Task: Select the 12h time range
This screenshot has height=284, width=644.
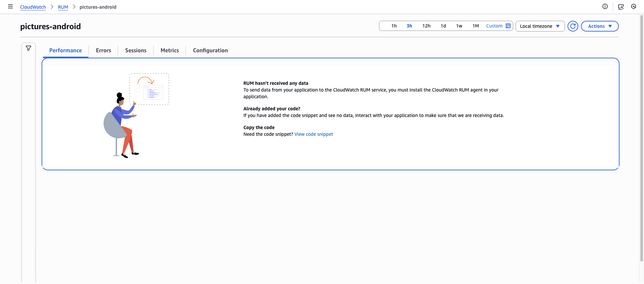Action: (426, 26)
